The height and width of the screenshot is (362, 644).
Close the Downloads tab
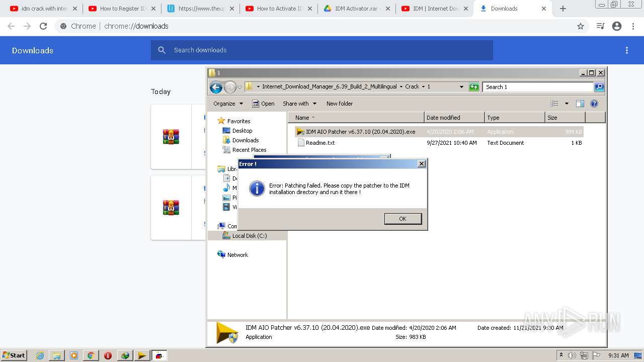(x=544, y=9)
